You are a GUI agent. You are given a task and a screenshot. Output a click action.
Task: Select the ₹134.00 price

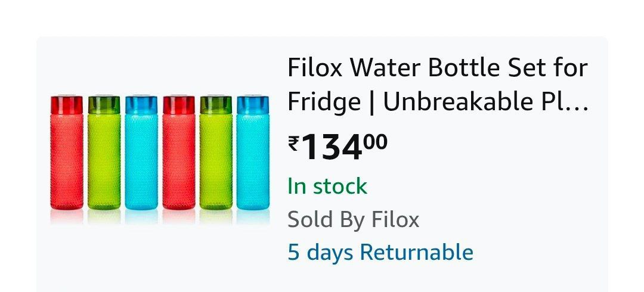[x=338, y=147]
